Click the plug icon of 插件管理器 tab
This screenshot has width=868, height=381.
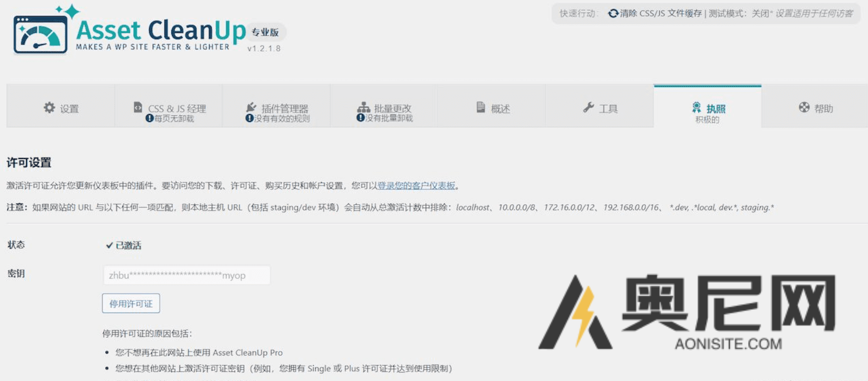pyautogui.click(x=251, y=107)
